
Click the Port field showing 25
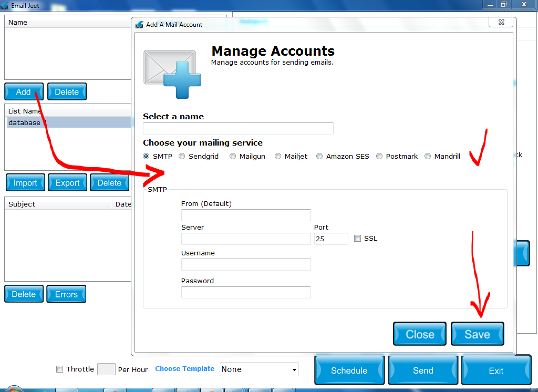331,239
